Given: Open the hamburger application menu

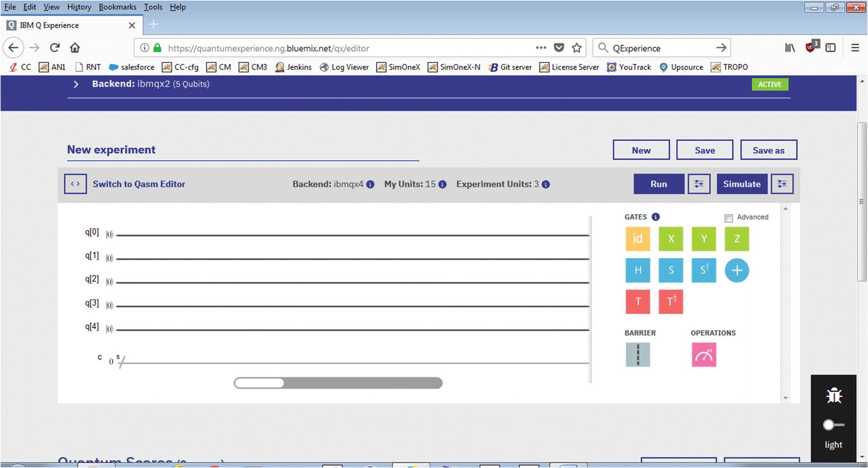Looking at the screenshot, I should click(855, 48).
